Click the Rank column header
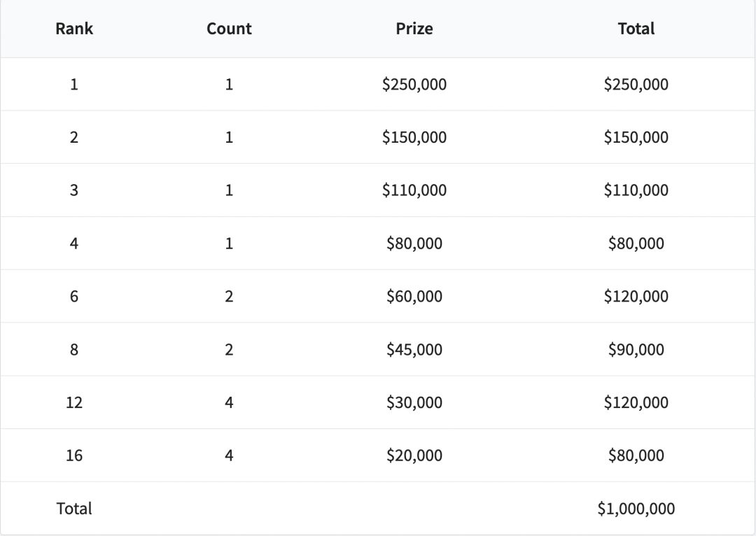This screenshot has width=756, height=536. pyautogui.click(x=74, y=29)
